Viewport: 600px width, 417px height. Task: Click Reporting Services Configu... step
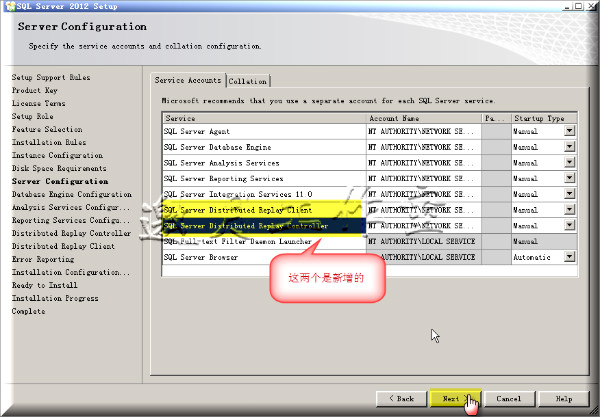pyautogui.click(x=71, y=220)
